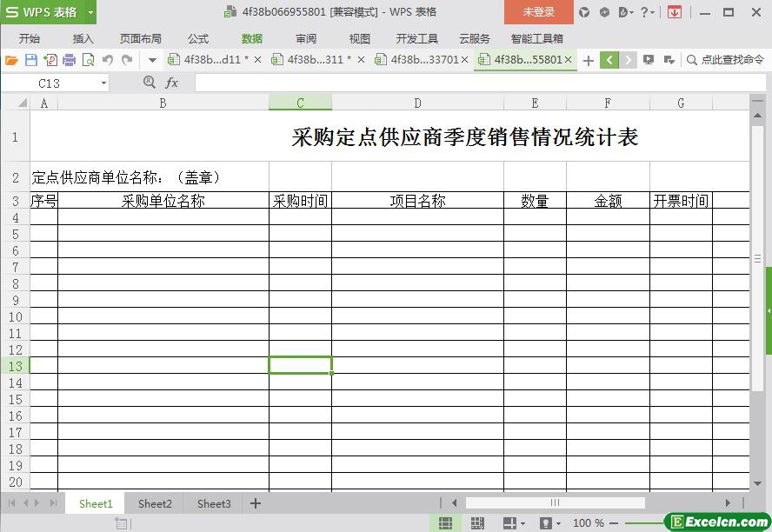Screen dimensions: 772x532
Task: Open the 公式 ribbon tab
Action: [x=198, y=38]
